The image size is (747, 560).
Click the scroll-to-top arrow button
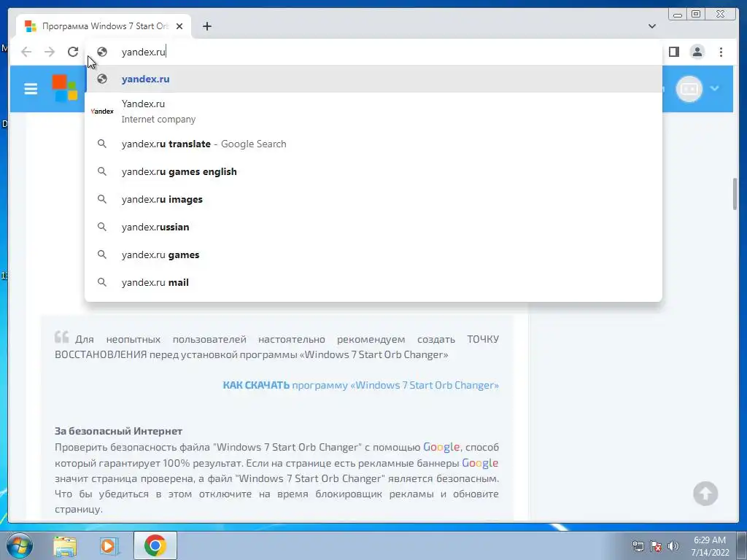[x=705, y=494]
